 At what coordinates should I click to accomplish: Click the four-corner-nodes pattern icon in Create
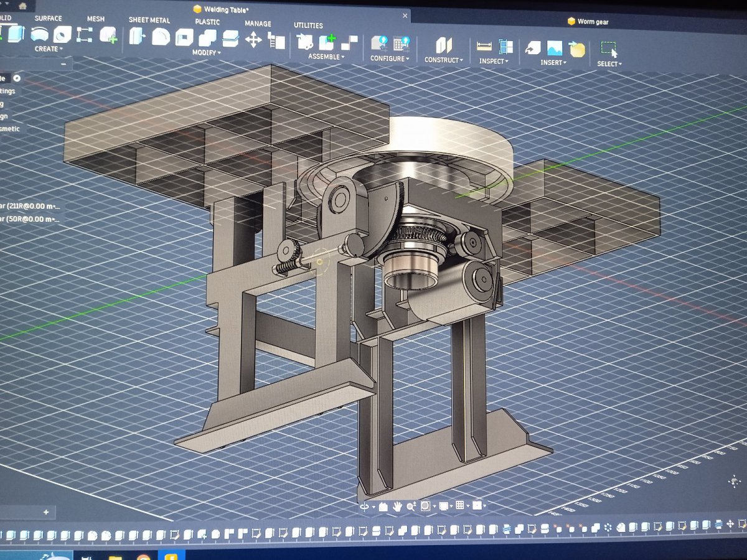[x=84, y=35]
